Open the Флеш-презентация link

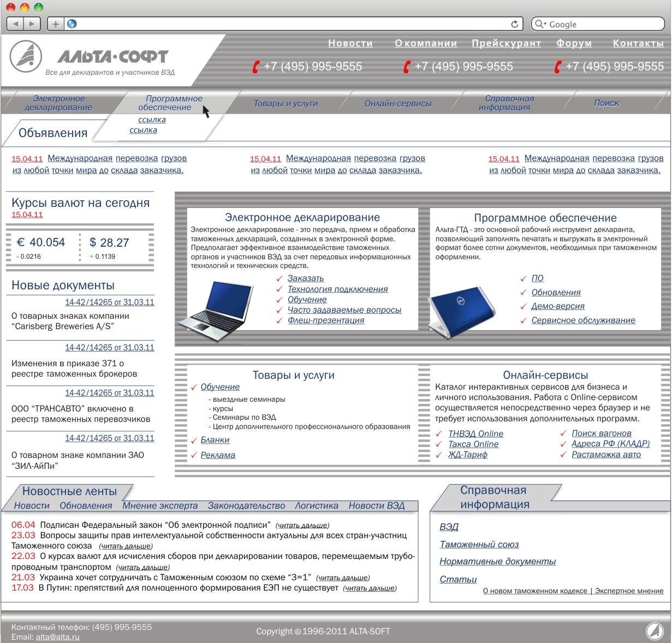(x=326, y=320)
